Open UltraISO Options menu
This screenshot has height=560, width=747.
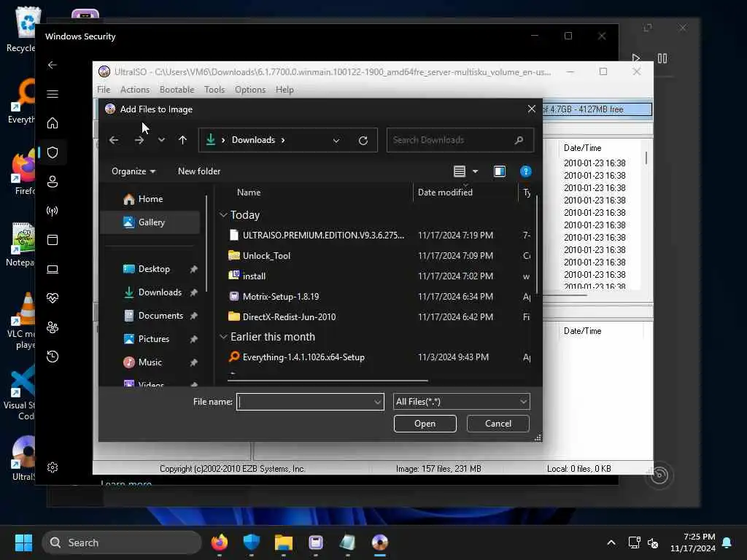(x=250, y=90)
